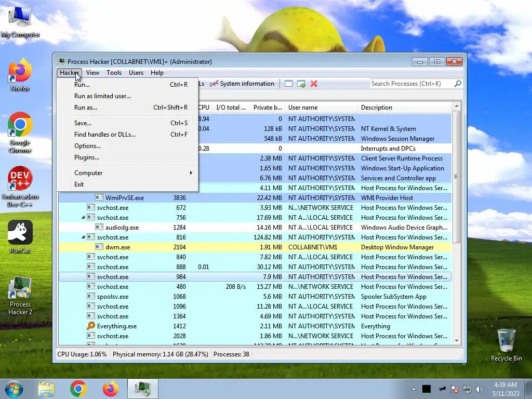Select Find handles or DLLs... entry
The image size is (532, 399).
tap(127, 135)
